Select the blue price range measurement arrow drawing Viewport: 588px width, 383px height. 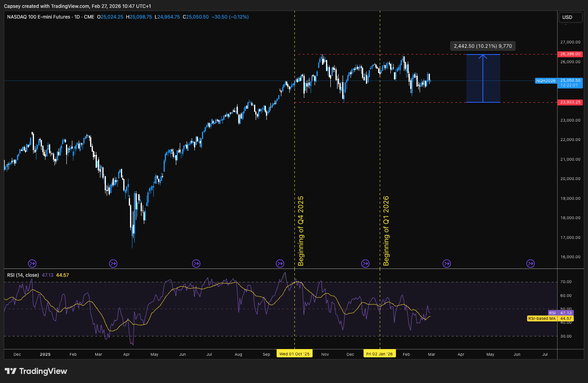coord(483,78)
